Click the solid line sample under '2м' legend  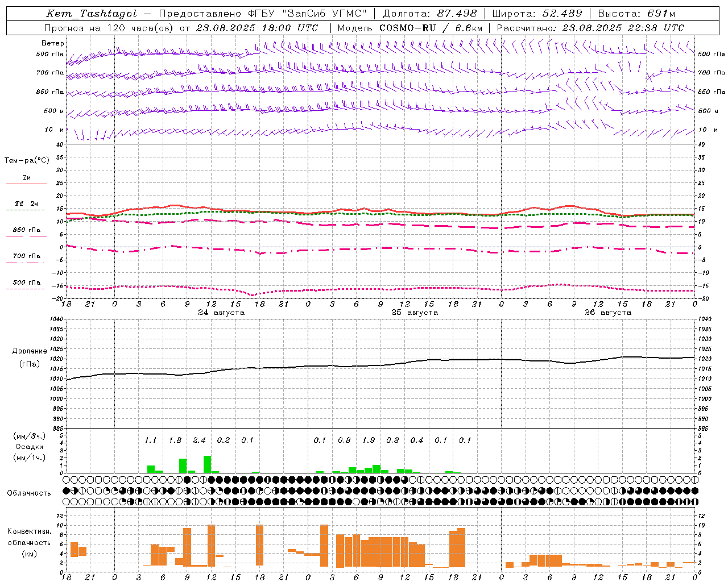(x=26, y=184)
